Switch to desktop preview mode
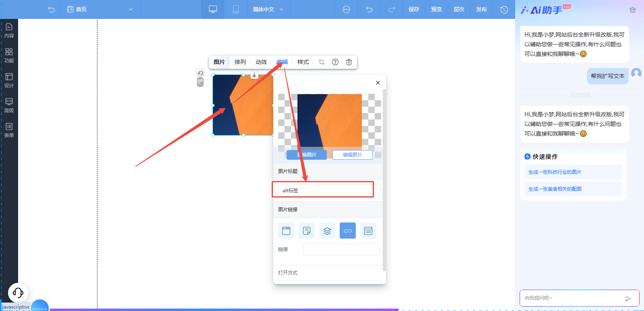This screenshot has height=311, width=644. click(213, 9)
